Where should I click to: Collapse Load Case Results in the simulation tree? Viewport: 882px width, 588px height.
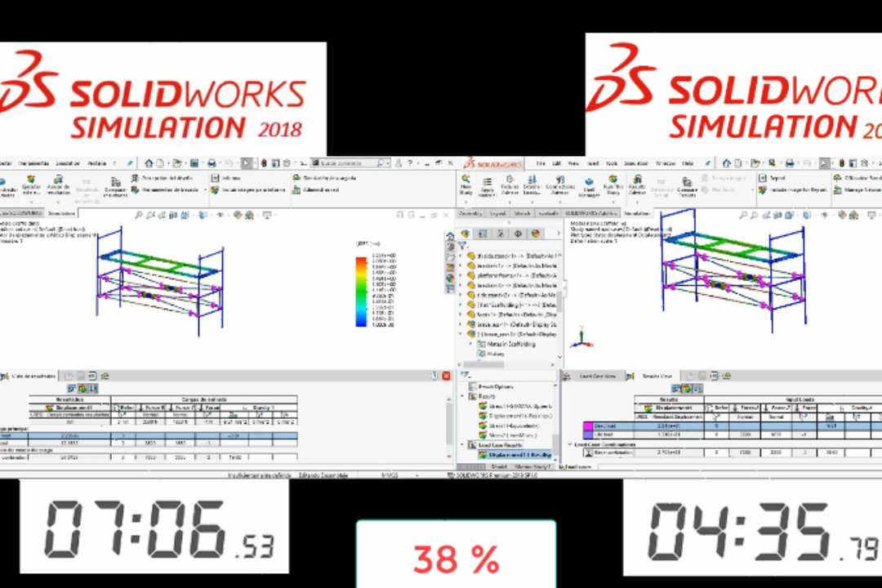point(462,444)
